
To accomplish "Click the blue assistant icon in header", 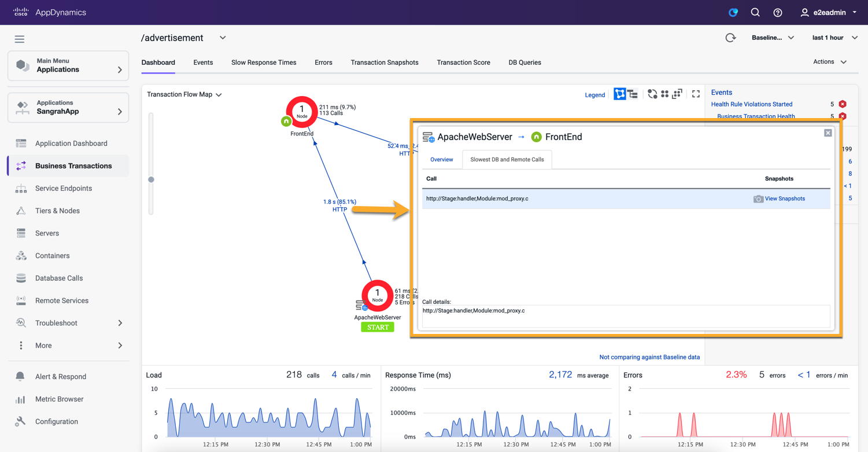I will (733, 12).
